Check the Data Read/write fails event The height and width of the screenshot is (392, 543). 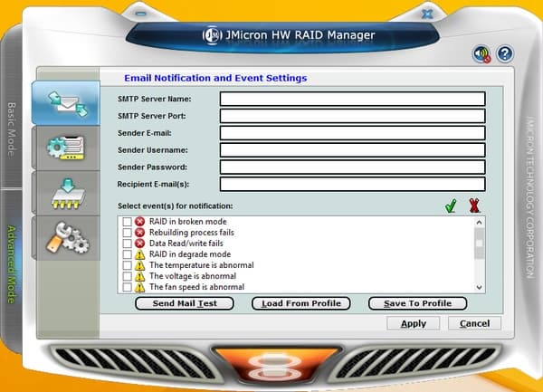coord(127,244)
